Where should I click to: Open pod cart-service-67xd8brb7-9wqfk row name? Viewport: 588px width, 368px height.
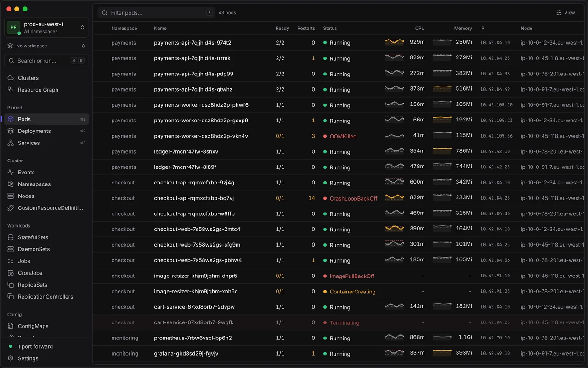tap(194, 322)
